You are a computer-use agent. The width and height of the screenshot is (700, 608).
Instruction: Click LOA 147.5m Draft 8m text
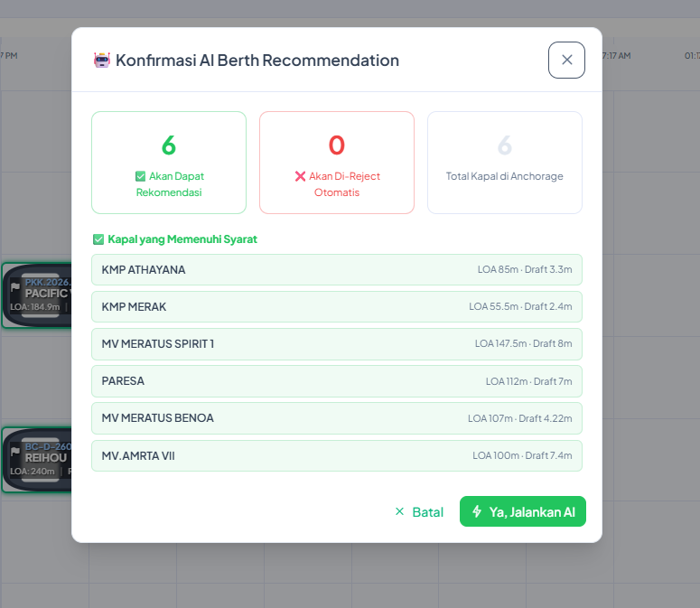pos(523,343)
